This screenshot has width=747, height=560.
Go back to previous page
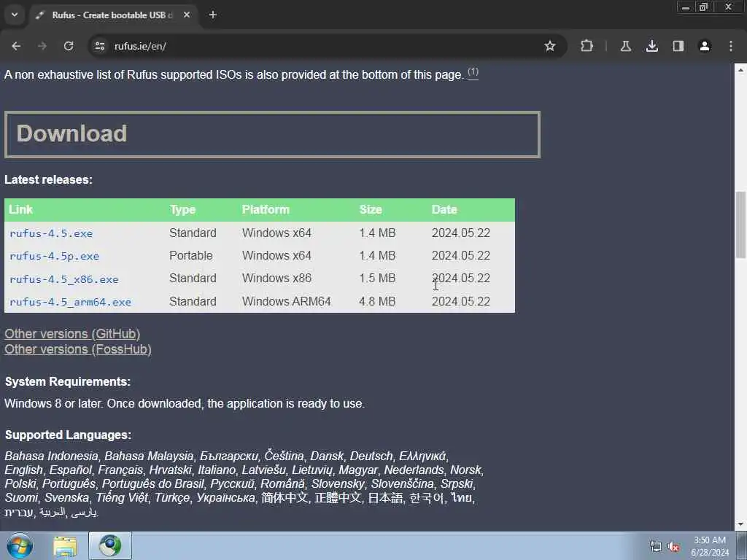(16, 46)
